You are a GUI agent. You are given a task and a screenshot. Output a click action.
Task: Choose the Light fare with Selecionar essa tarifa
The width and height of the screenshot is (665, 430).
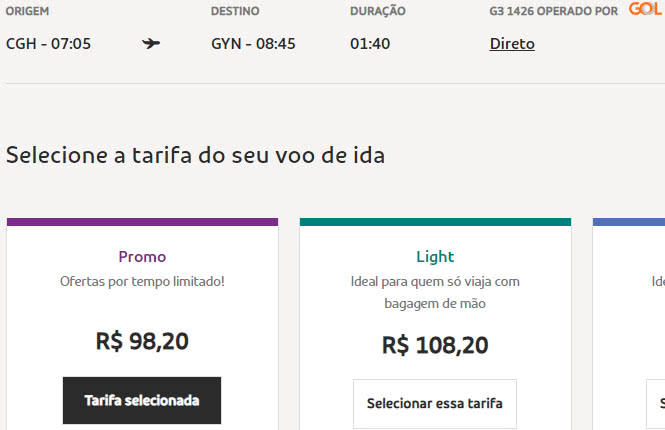point(435,404)
